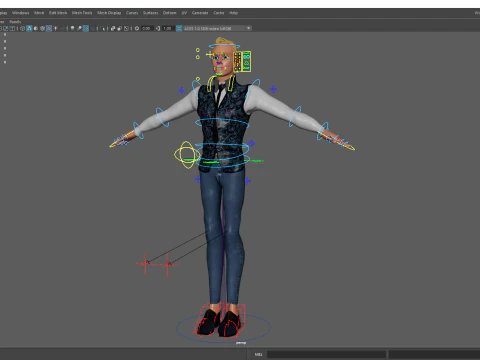Open the ACES 1.0 SDR-video view transform dropdown
This screenshot has width=480, height=360.
(x=217, y=28)
